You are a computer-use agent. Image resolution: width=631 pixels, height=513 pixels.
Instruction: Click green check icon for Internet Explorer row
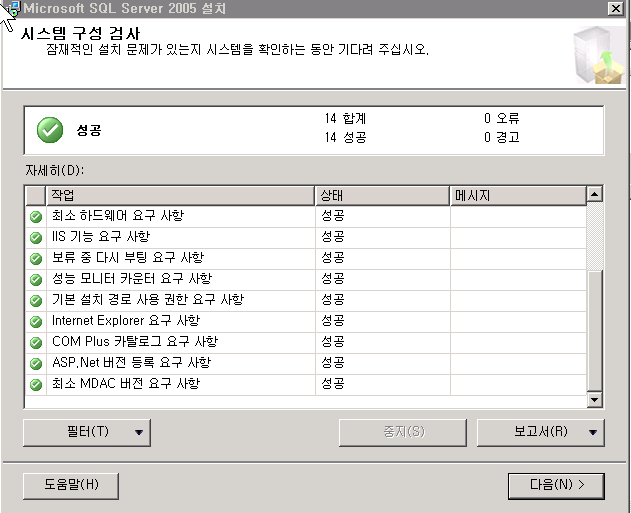[36, 321]
